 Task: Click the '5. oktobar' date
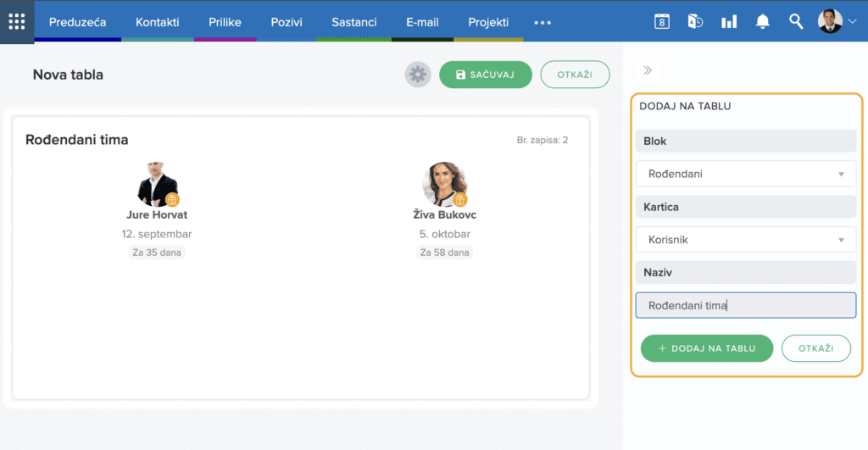tap(444, 234)
